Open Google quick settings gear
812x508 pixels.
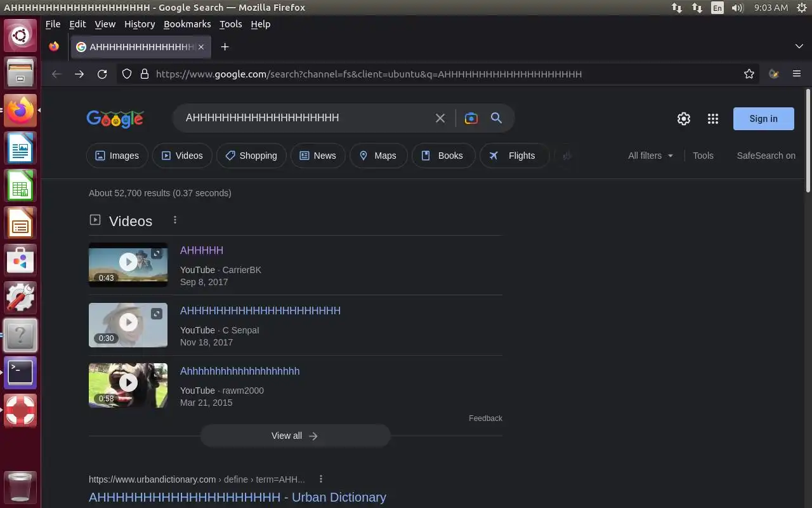coord(683,119)
